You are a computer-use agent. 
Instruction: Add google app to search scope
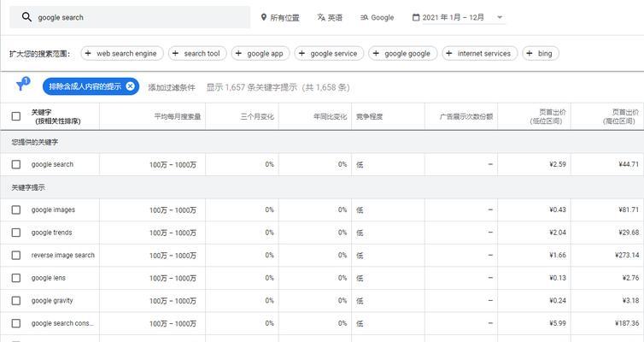point(261,53)
